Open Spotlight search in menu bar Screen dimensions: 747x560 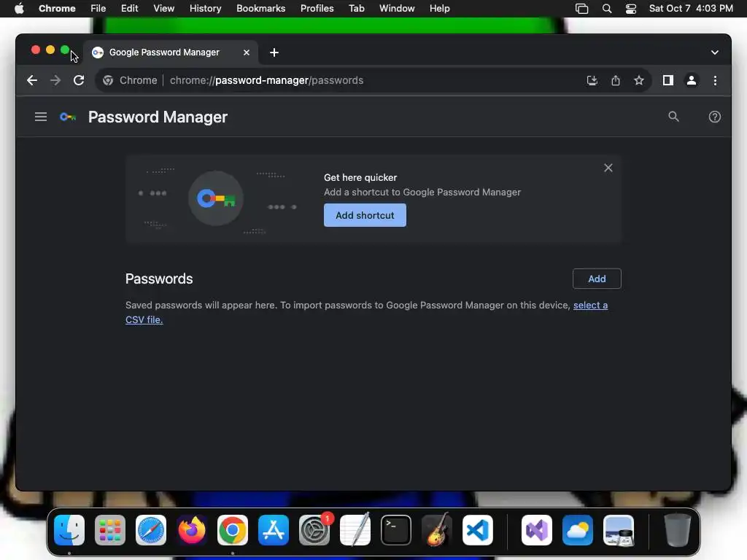(606, 9)
